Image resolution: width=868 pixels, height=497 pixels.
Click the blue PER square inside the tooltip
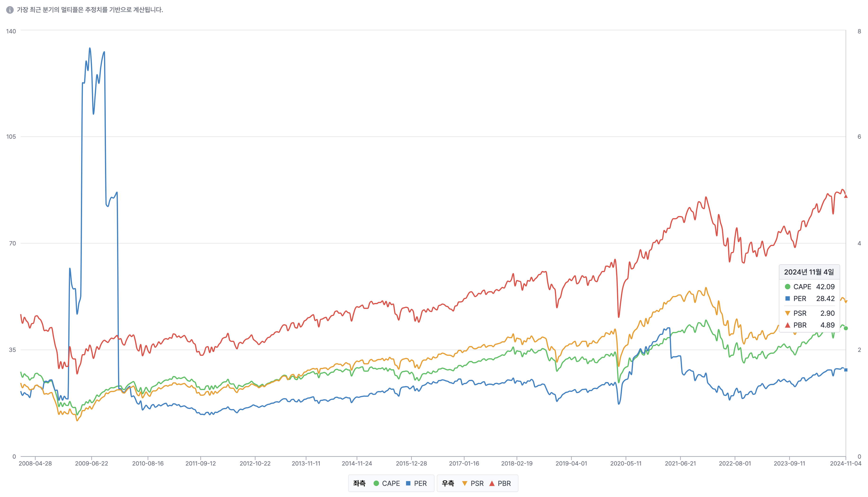[788, 299]
